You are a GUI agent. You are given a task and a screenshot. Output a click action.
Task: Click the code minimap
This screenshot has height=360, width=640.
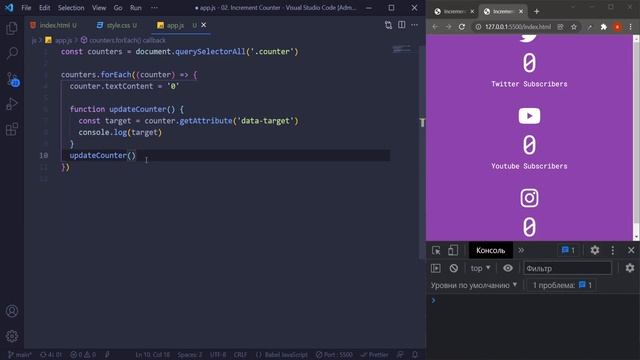[x=402, y=49]
